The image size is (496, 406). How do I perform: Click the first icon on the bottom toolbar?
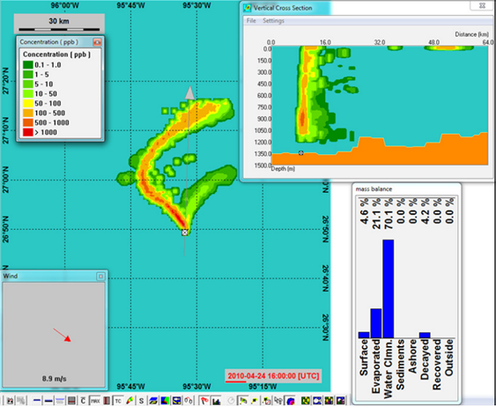tap(10, 401)
